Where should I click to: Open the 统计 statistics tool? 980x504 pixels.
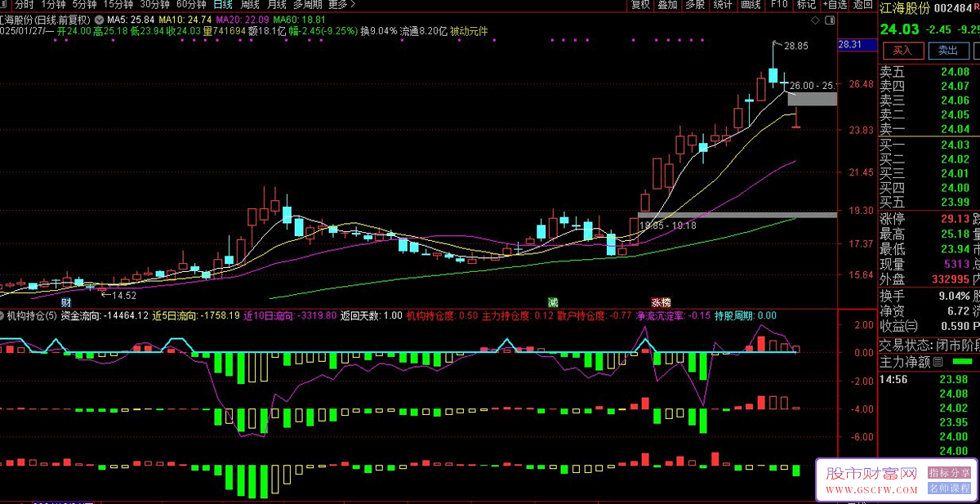722,5
